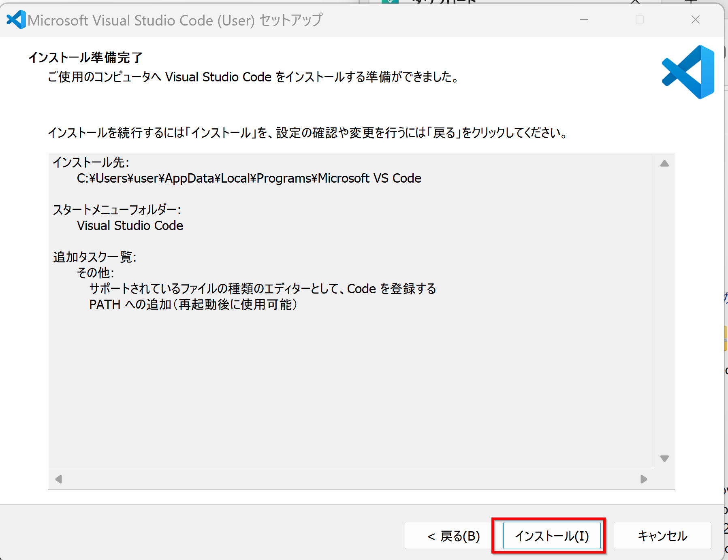Click the Code を登録する task line

(x=263, y=289)
